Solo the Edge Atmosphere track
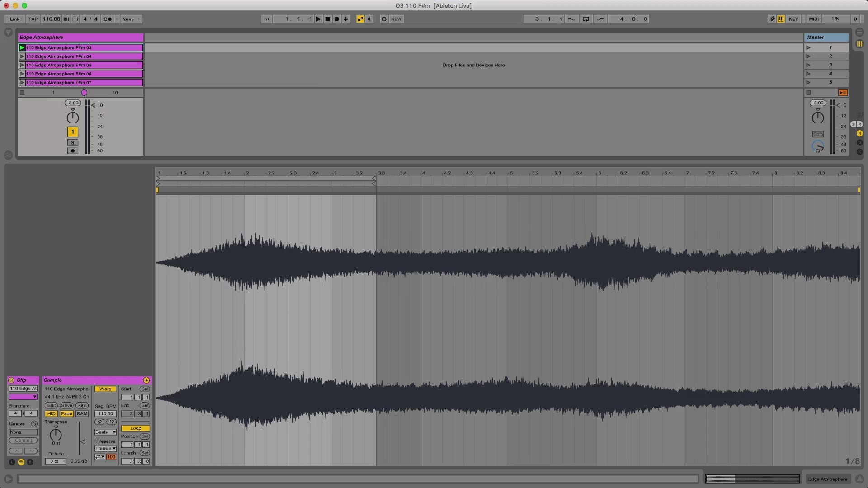 [73, 143]
